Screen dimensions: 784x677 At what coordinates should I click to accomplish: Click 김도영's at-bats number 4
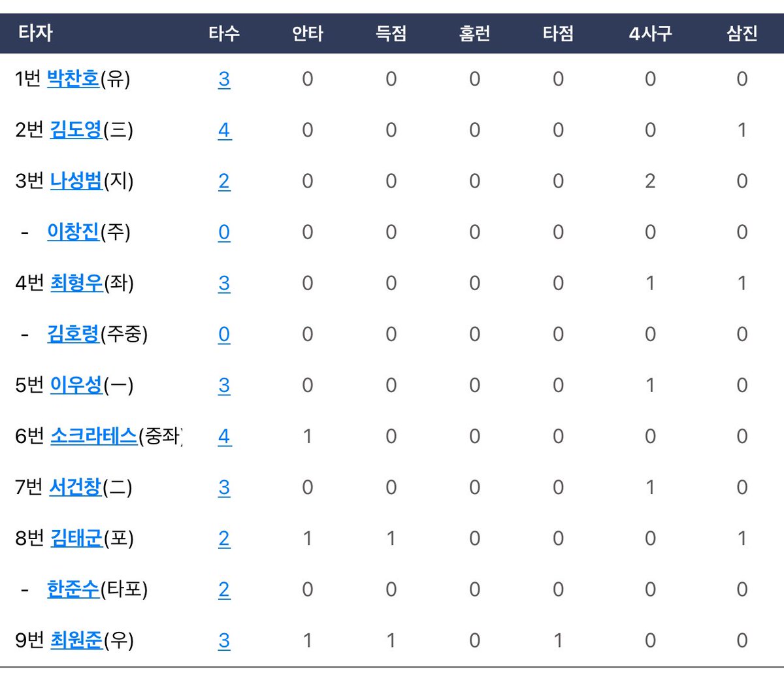coord(224,131)
